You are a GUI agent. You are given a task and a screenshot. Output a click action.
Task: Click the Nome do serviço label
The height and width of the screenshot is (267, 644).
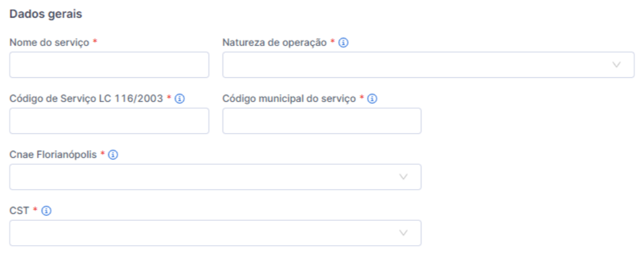click(x=49, y=43)
